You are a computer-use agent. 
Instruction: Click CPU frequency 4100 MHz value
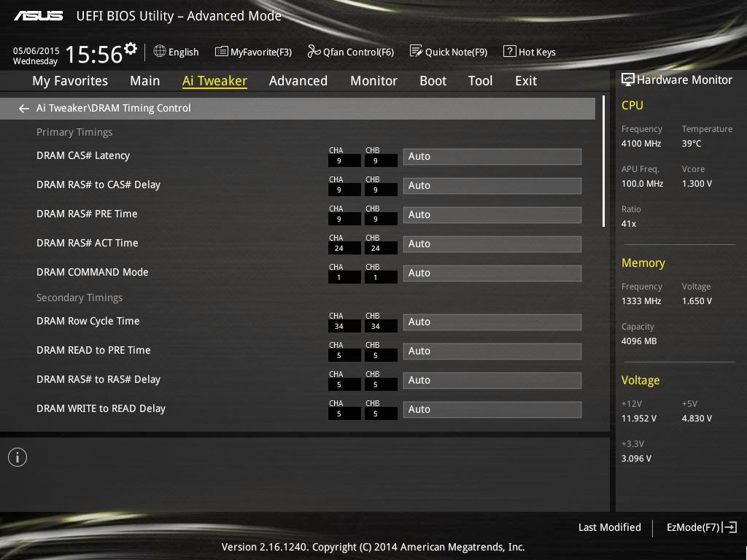(641, 144)
